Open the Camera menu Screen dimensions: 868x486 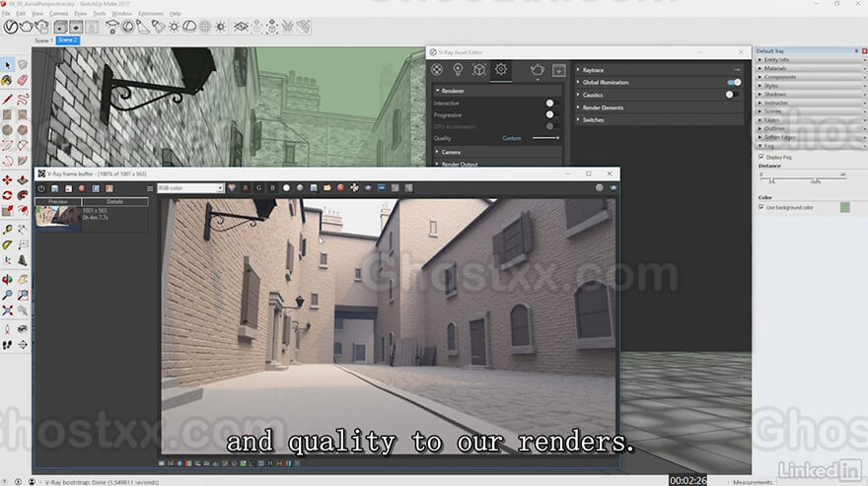tap(58, 13)
